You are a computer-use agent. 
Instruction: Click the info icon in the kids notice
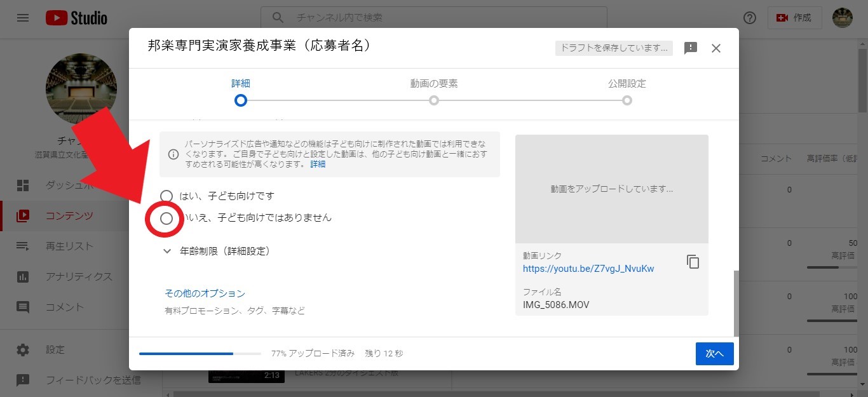173,154
